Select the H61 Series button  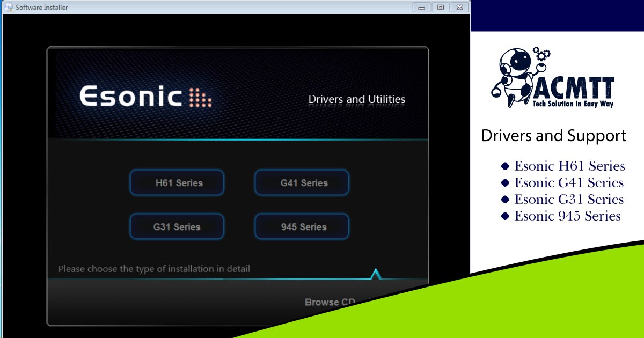point(177,183)
